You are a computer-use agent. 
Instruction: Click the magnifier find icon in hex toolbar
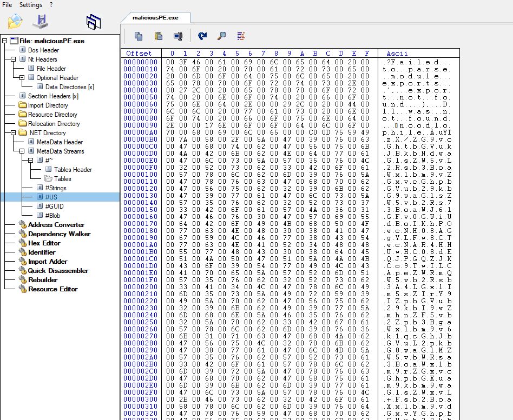tap(221, 36)
